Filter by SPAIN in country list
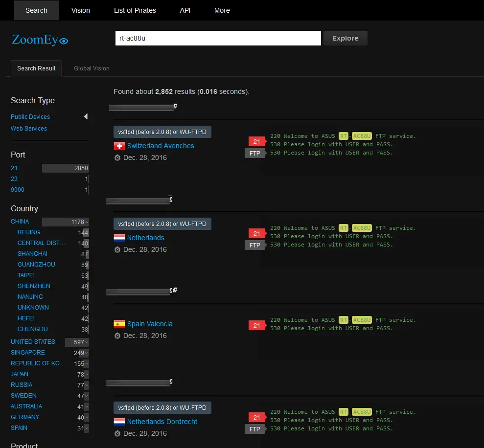484x448 pixels. pyautogui.click(x=19, y=428)
